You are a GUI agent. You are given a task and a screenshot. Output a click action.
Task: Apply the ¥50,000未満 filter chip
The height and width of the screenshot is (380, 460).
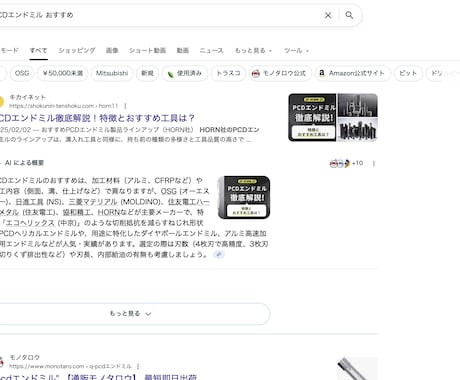[x=63, y=73]
